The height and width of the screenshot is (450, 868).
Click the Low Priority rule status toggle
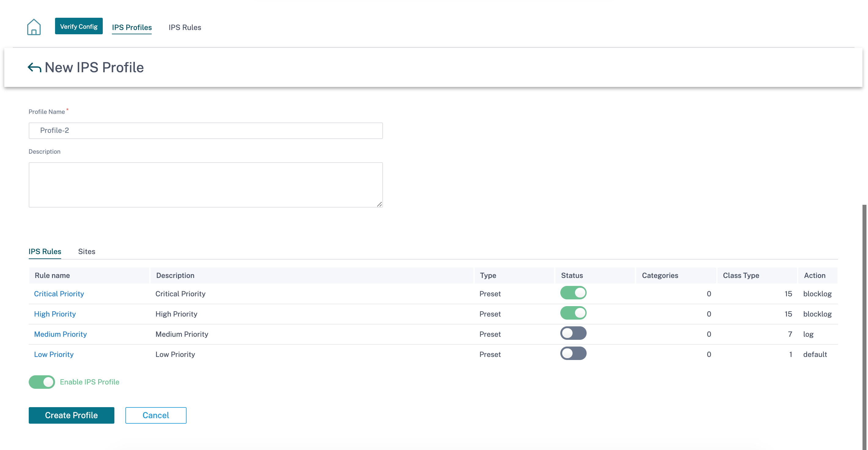(x=573, y=354)
